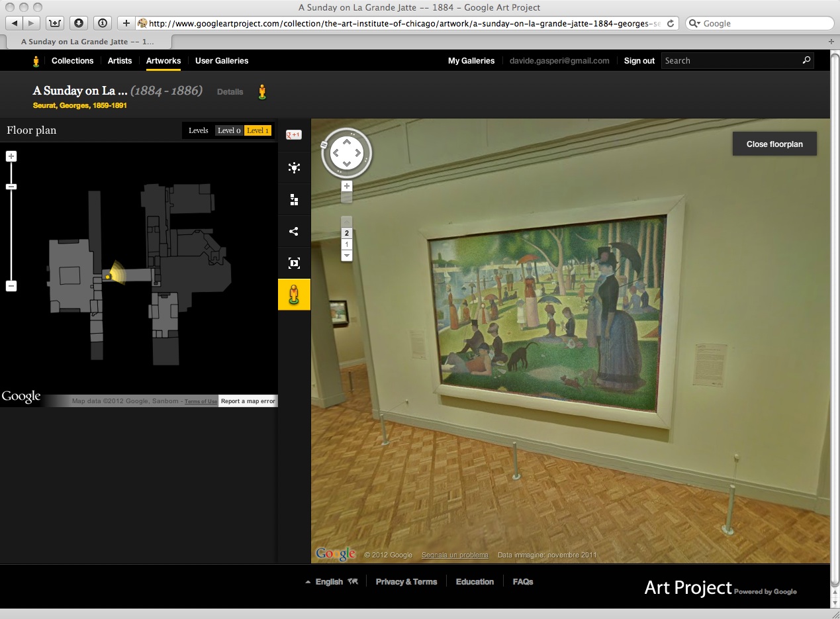Click Segnala un problema link
The height and width of the screenshot is (619, 840).
click(x=455, y=555)
